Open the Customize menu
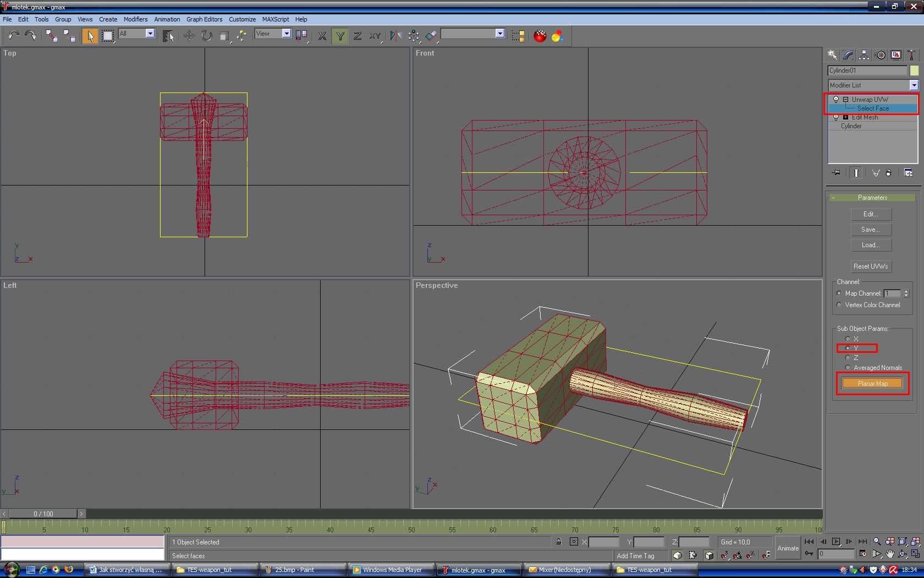The width and height of the screenshot is (924, 578). click(x=242, y=19)
